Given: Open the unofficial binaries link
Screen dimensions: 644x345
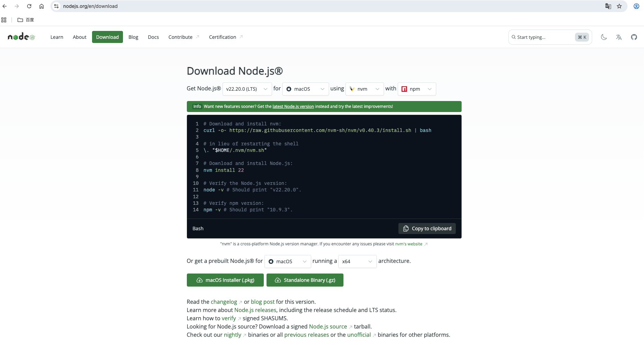Looking at the screenshot, I should [359, 335].
